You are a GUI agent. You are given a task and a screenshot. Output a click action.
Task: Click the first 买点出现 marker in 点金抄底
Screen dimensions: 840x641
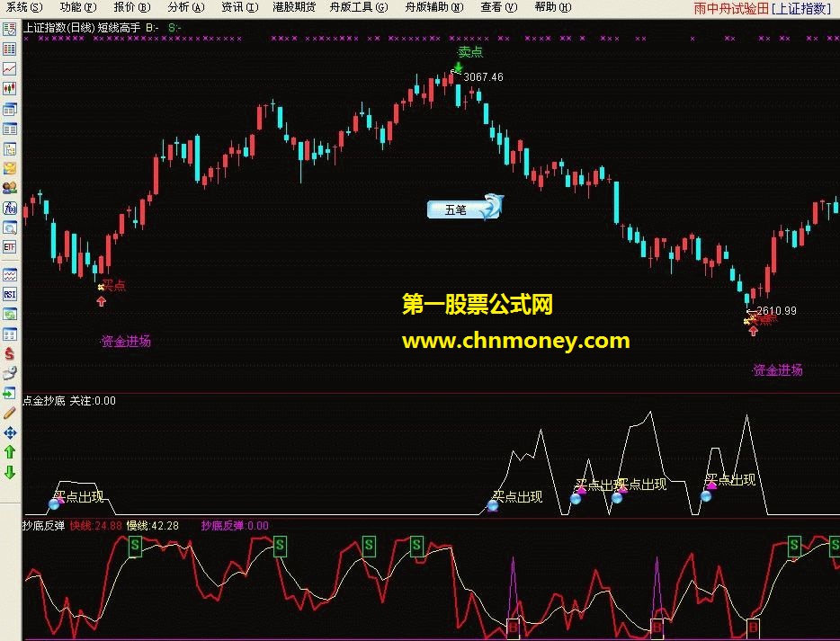pos(78,497)
